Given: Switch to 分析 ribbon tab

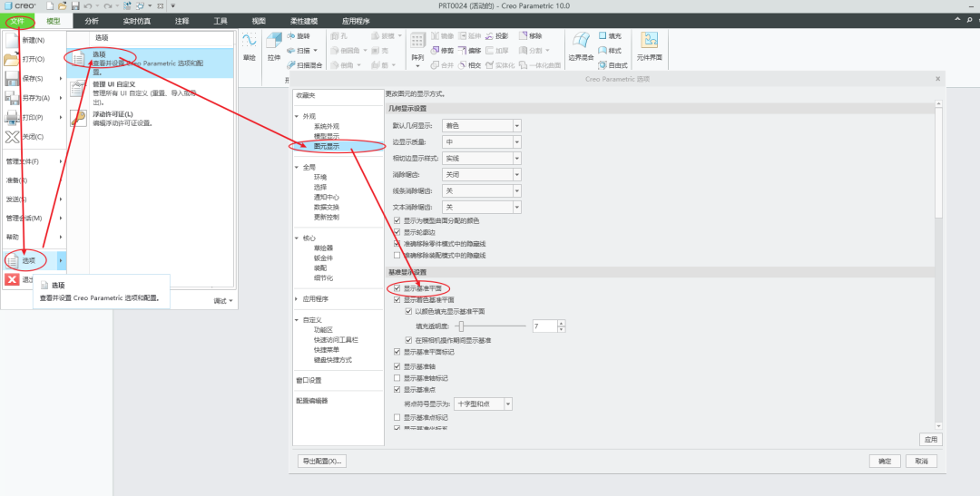Looking at the screenshot, I should point(92,21).
